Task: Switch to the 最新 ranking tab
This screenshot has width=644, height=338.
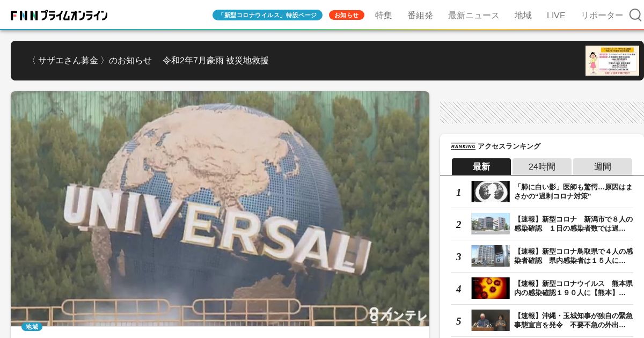Action: pyautogui.click(x=481, y=166)
